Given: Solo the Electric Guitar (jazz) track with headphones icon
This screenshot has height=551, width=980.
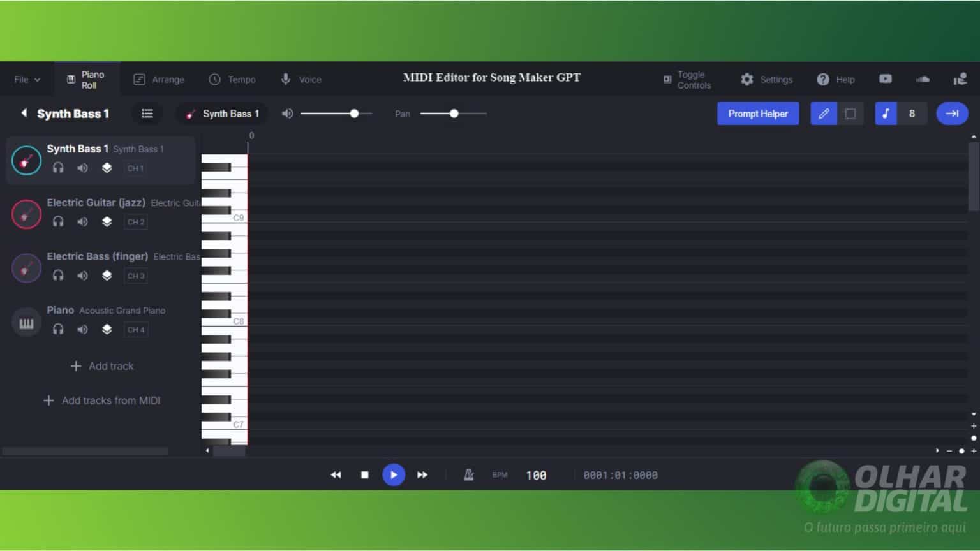Looking at the screenshot, I should click(x=58, y=221).
